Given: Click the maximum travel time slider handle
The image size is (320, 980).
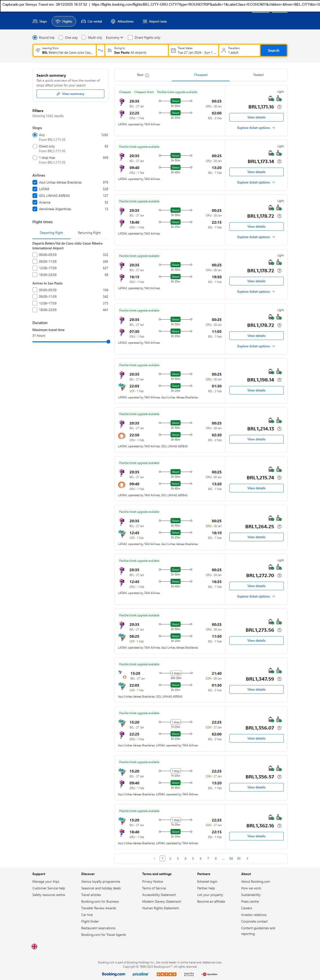Looking at the screenshot, I should coord(108,342).
